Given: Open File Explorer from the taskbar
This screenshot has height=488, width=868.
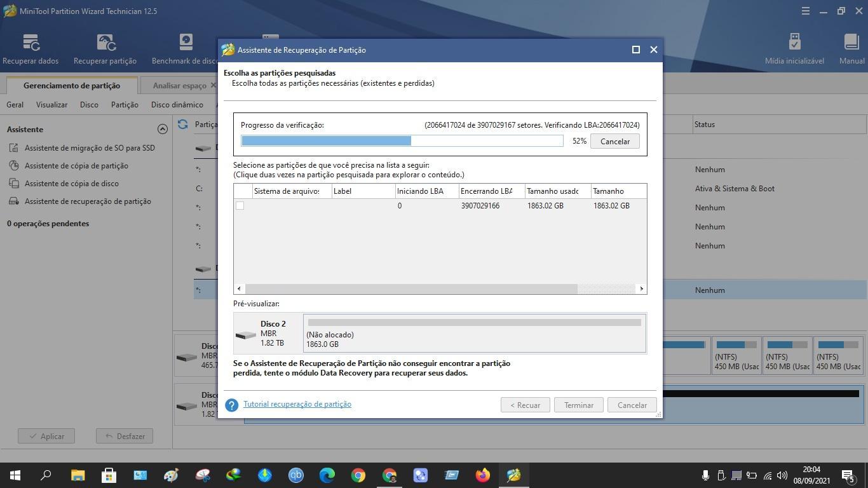Looking at the screenshot, I should coord(78,475).
